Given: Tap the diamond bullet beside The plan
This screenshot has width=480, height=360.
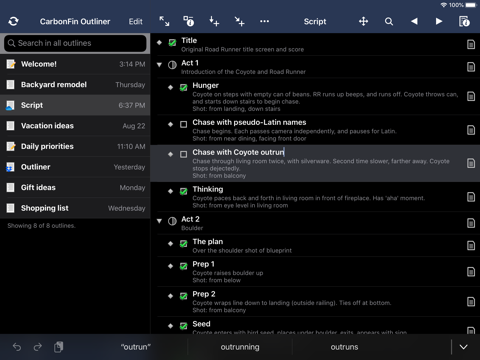Looking at the screenshot, I should point(170,243).
